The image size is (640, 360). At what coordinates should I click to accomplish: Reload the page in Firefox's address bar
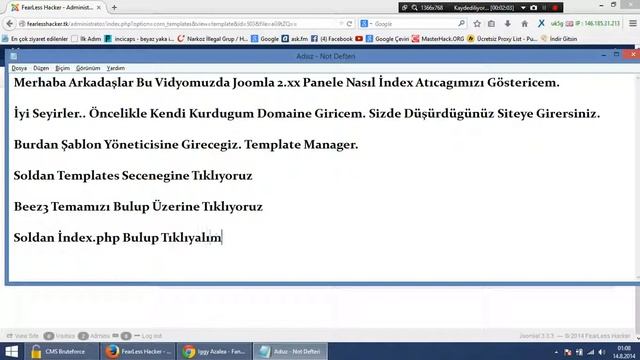pos(349,24)
